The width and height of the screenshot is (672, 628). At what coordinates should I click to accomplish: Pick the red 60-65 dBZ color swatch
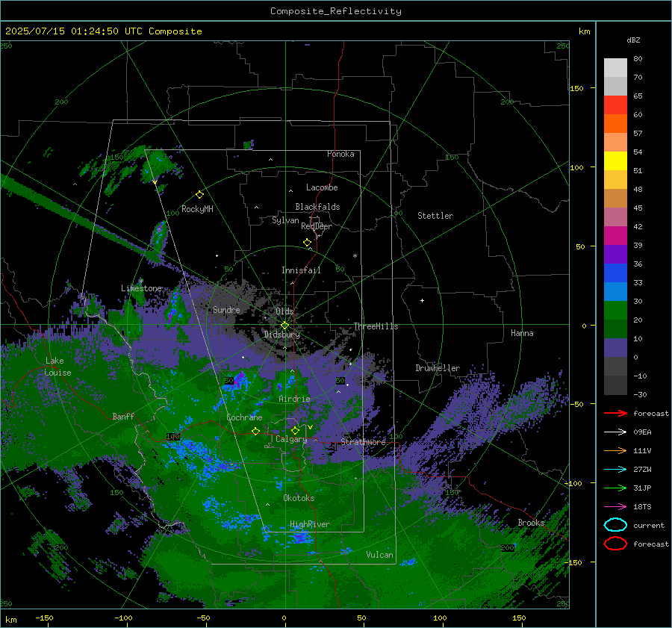click(x=615, y=105)
